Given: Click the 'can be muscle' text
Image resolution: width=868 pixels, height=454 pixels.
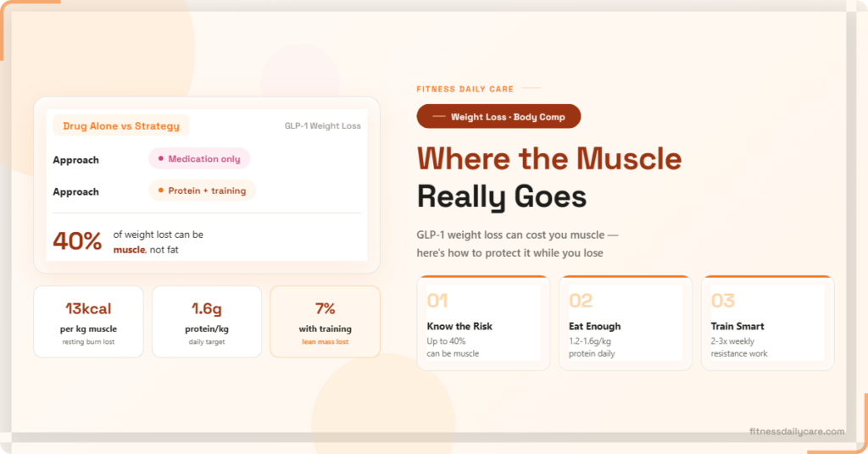Looking at the screenshot, I should [x=453, y=353].
